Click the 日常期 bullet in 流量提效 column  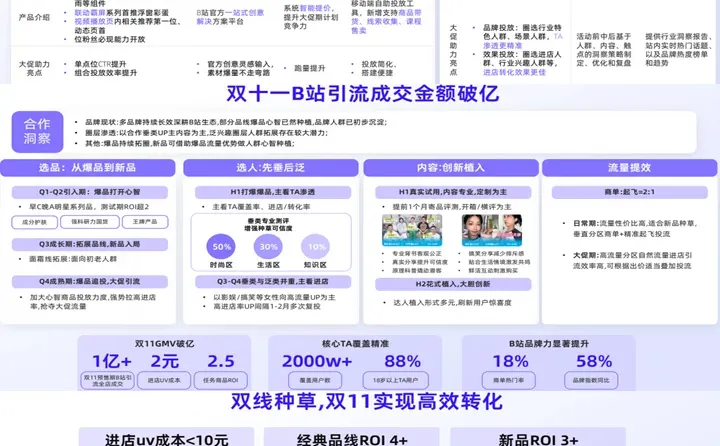pyautogui.click(x=636, y=228)
